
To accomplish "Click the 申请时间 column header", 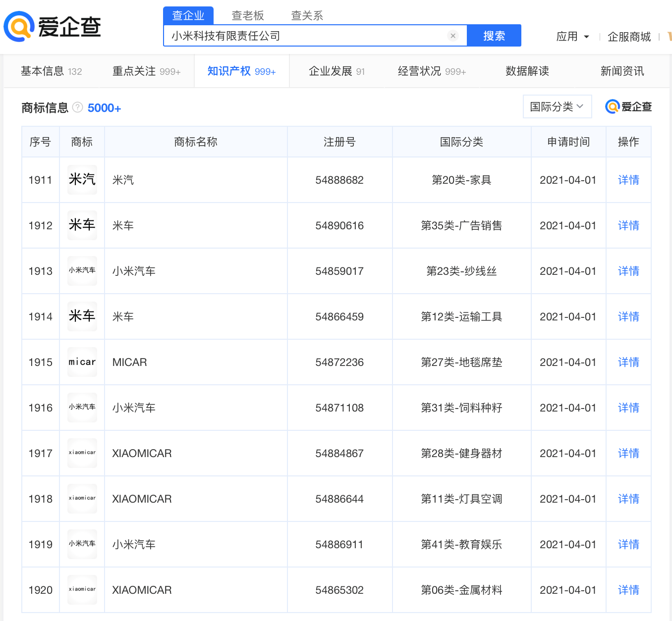I will pos(568,142).
